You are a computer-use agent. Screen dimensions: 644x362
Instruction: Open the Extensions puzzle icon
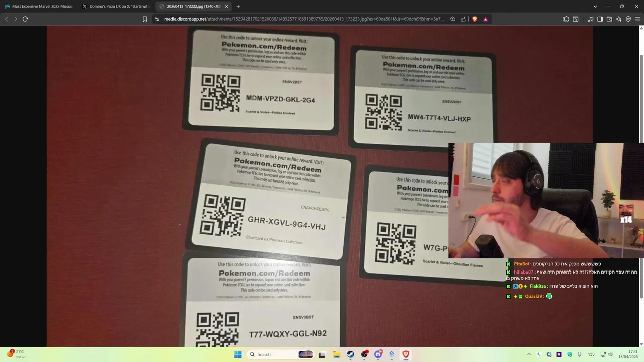(x=566, y=19)
